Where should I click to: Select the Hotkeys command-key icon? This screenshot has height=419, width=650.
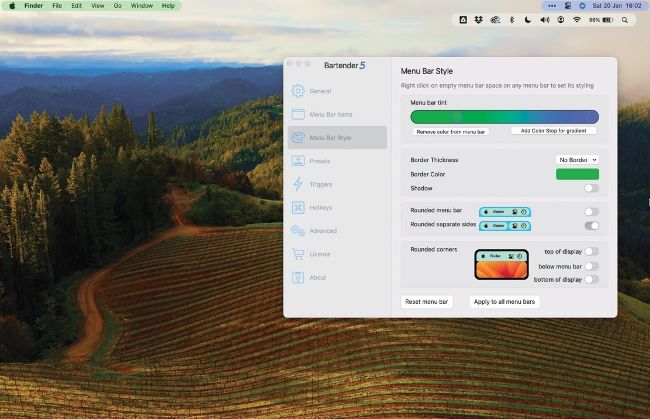(298, 207)
